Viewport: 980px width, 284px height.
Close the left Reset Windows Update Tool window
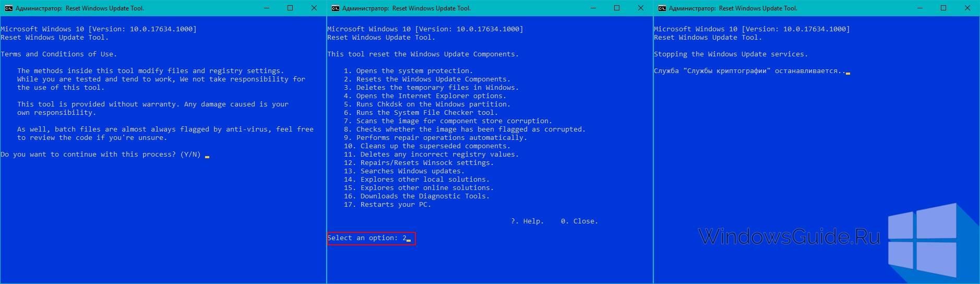pyautogui.click(x=314, y=8)
